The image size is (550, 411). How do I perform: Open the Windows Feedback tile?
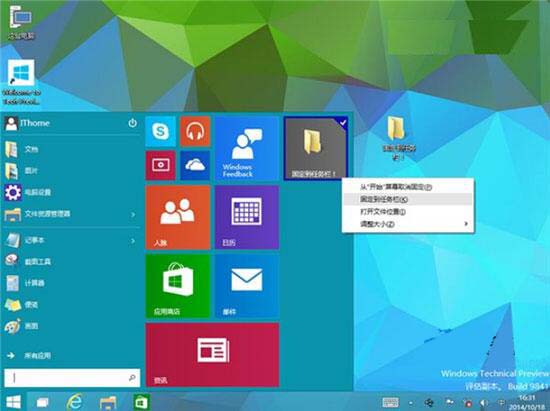point(247,148)
